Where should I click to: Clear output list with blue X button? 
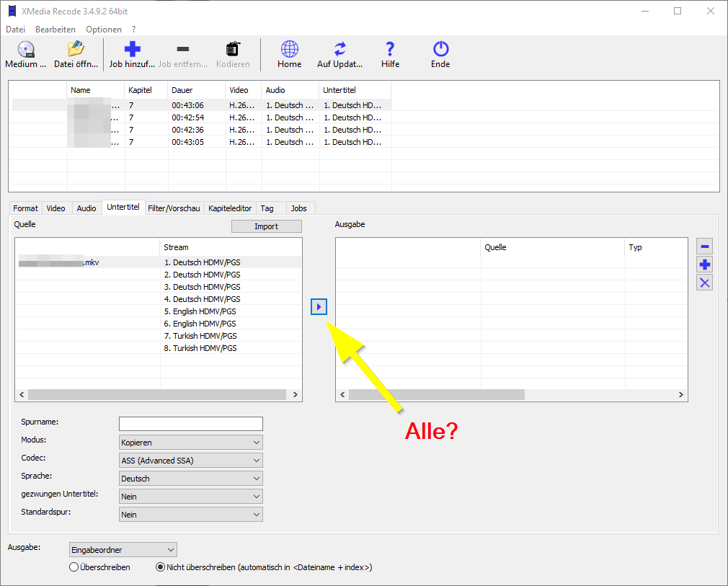pyautogui.click(x=704, y=283)
